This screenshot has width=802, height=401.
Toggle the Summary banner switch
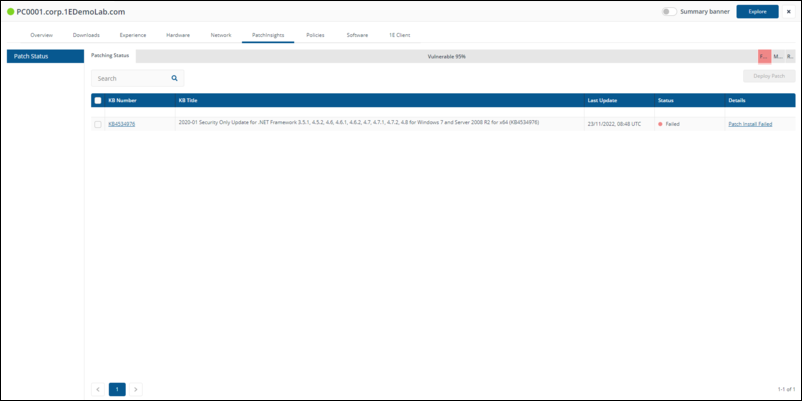(668, 12)
